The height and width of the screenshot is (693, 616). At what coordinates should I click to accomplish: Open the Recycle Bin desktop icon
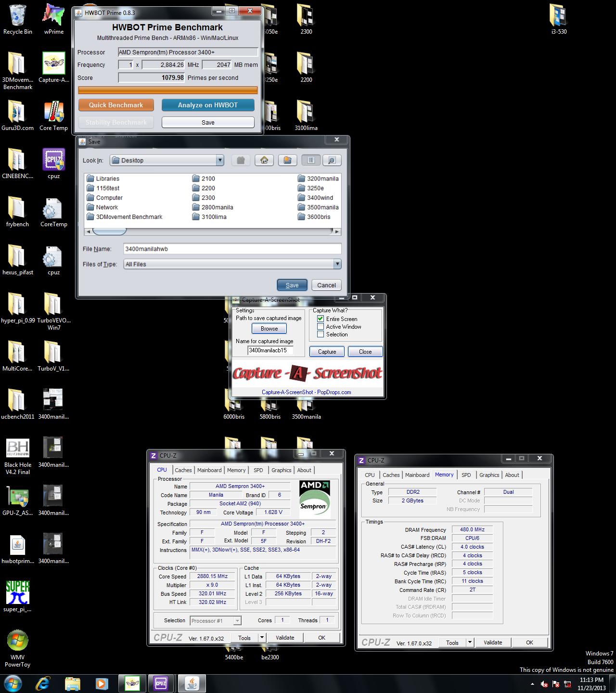(x=18, y=19)
